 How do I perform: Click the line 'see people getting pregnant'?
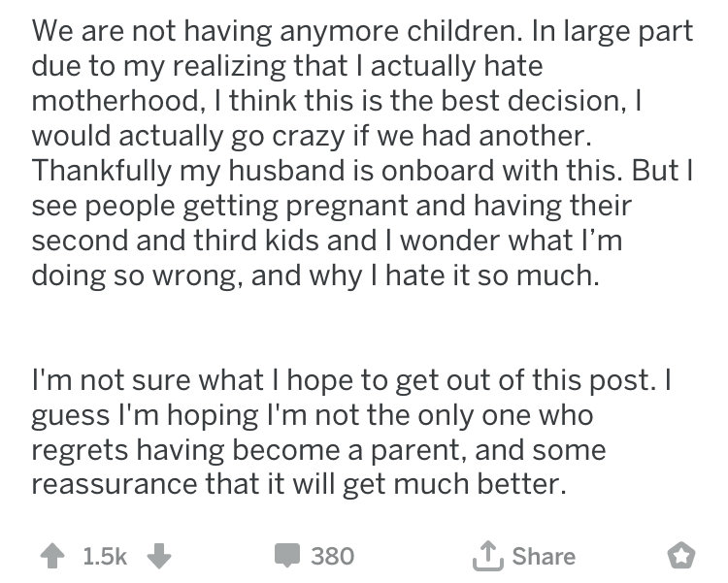coord(332,206)
